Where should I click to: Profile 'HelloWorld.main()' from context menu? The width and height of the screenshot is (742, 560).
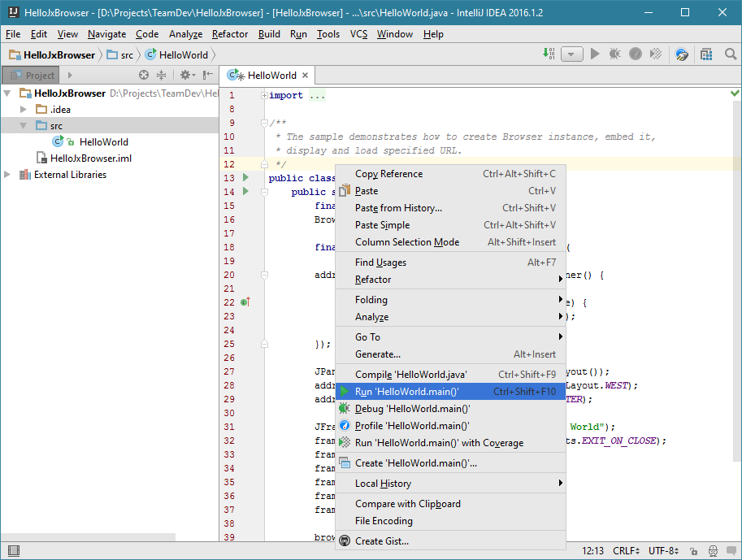[450, 426]
